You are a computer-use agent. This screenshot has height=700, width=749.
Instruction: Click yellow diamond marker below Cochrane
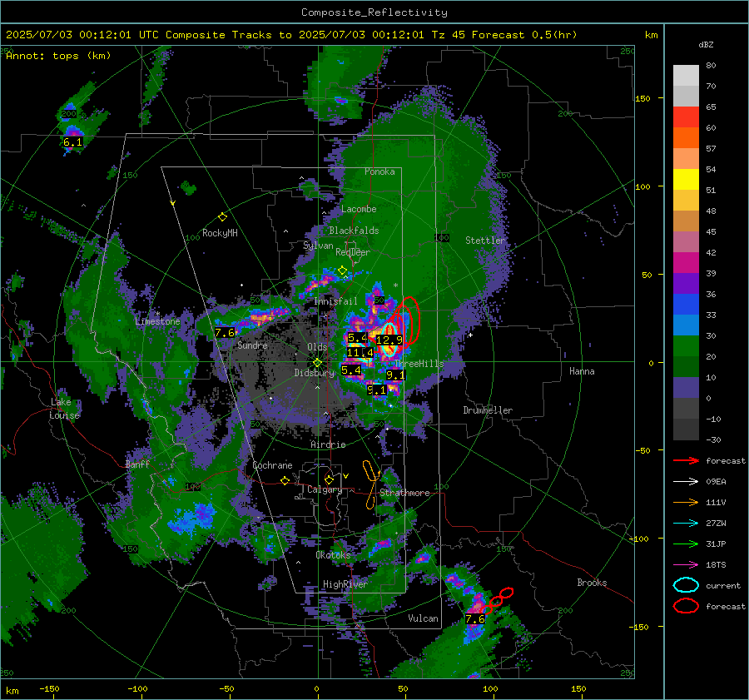285,480
